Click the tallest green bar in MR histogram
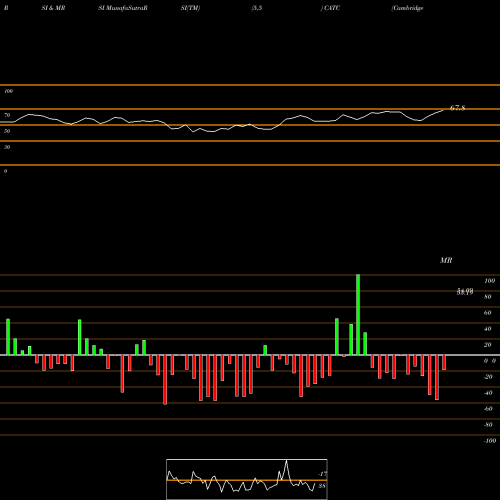 [x=358, y=315]
